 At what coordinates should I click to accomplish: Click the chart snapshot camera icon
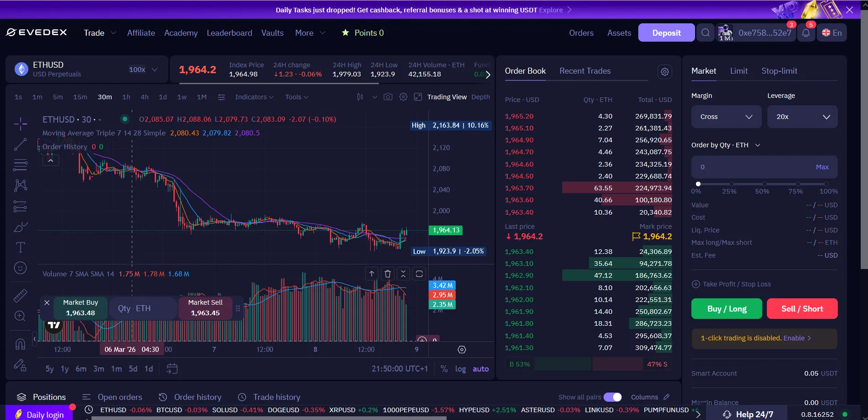[388, 97]
